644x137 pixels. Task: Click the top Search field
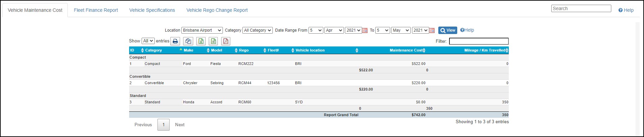tap(581, 8)
